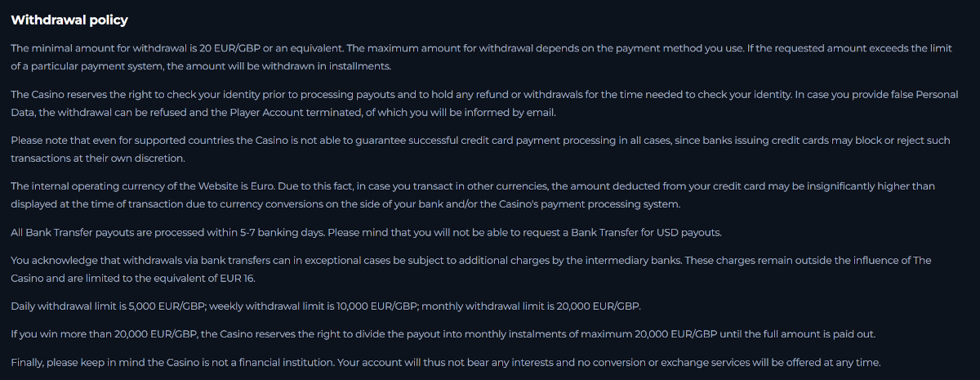Click the 'Withdrawal policy' heading

[x=69, y=20]
